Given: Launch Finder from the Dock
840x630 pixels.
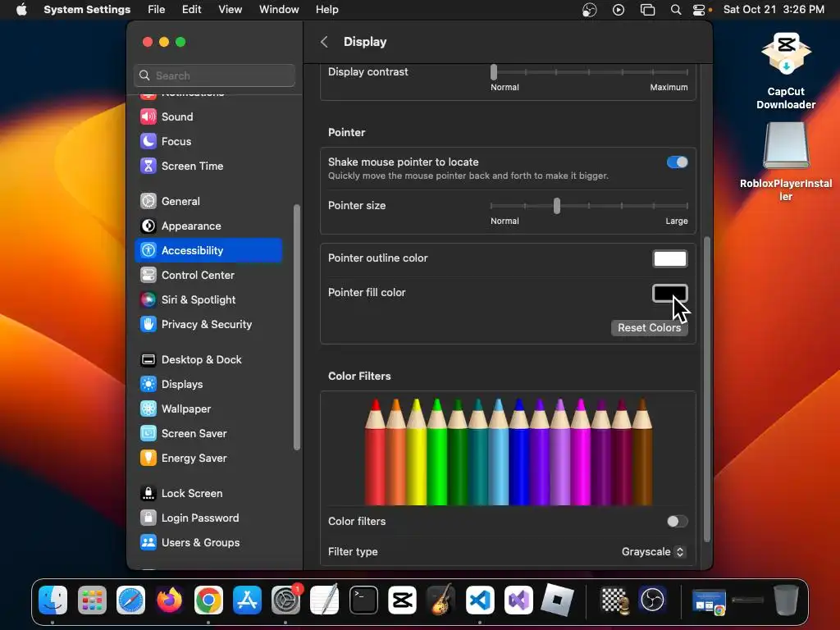Looking at the screenshot, I should pos(53,600).
